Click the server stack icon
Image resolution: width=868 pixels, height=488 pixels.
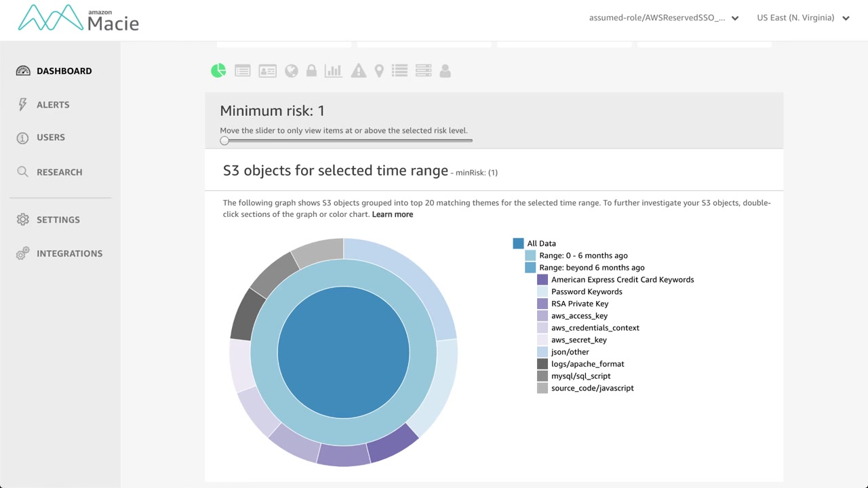coord(423,70)
